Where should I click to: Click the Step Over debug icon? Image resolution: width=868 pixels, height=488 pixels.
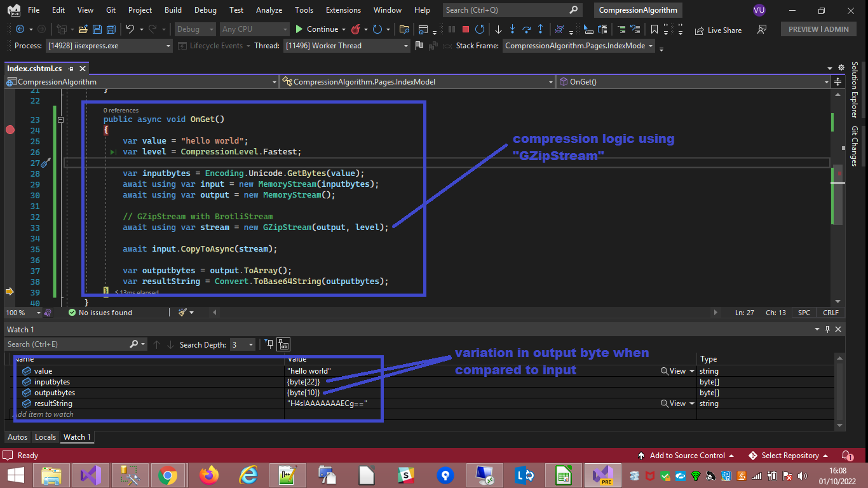coord(526,29)
